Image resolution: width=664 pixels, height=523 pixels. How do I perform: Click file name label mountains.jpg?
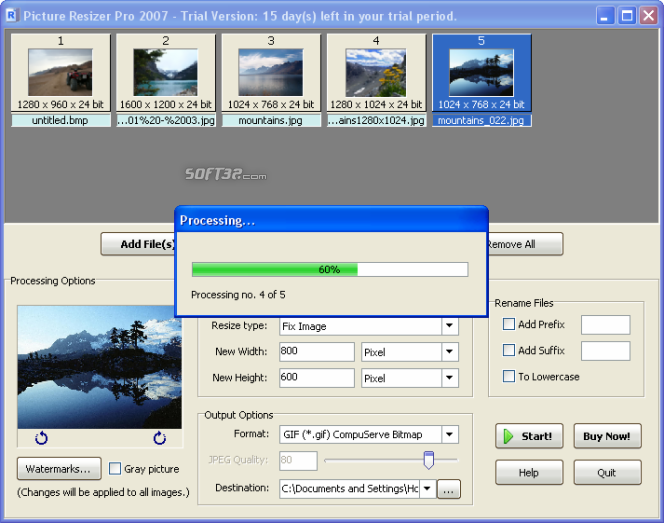271,120
